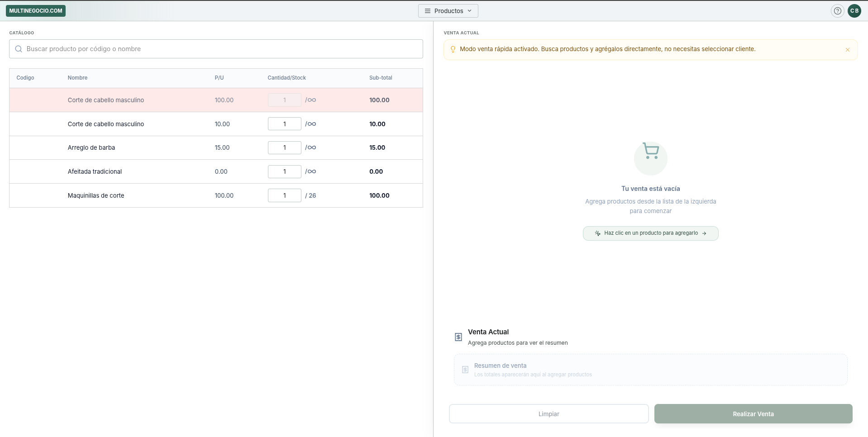Screen dimensions: 868x437
Task: Click the search magnifier icon
Action: (x=18, y=49)
